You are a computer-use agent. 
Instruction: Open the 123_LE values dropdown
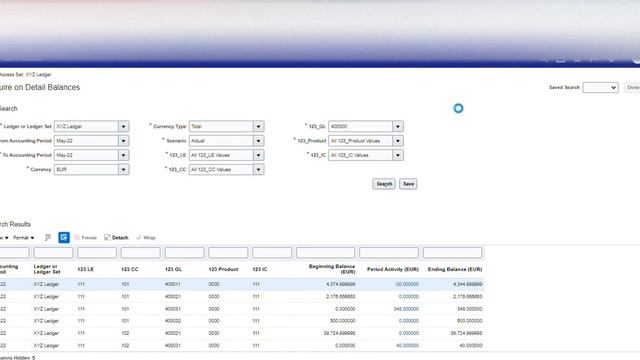point(258,155)
